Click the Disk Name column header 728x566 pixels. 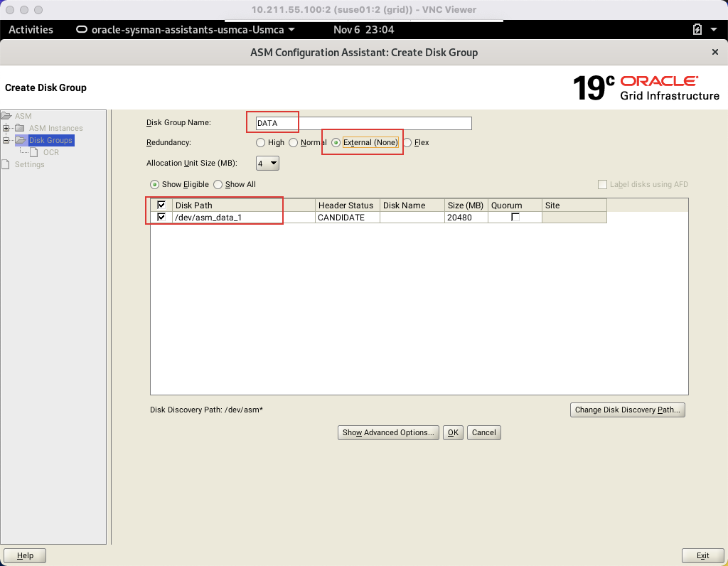(412, 205)
